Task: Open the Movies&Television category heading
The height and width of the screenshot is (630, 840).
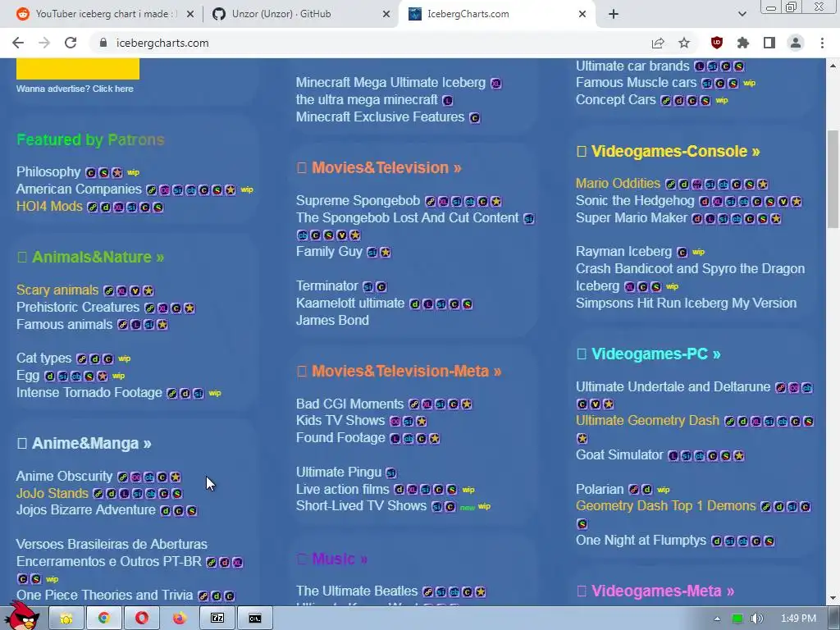Action: pos(379,167)
